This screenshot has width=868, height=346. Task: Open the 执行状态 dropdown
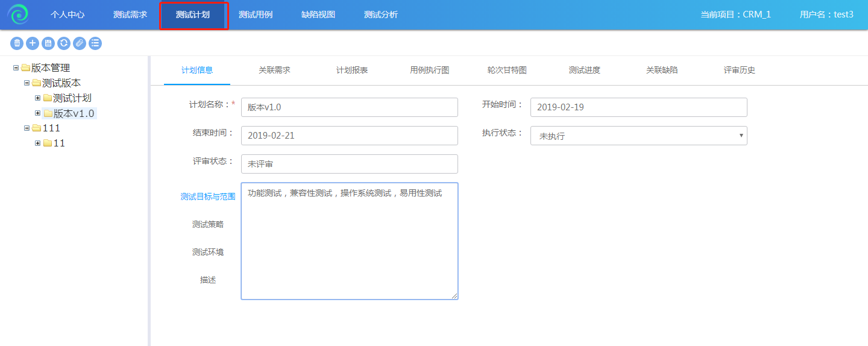[x=638, y=136]
